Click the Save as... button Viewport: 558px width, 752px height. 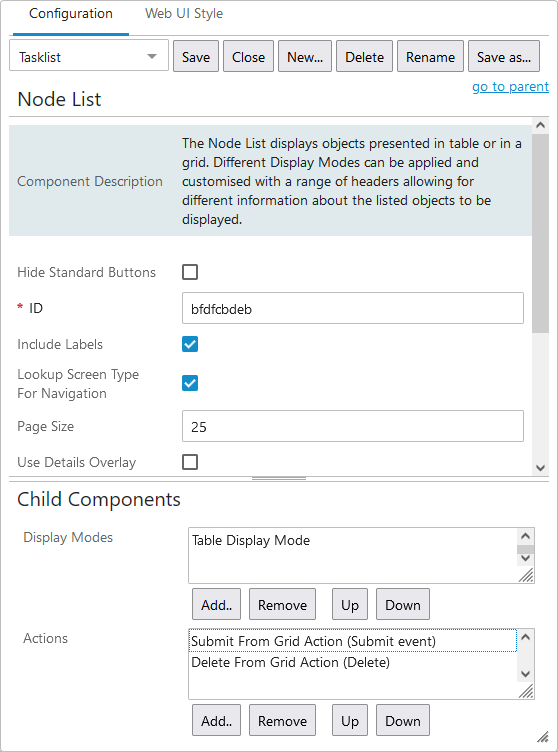pos(504,57)
